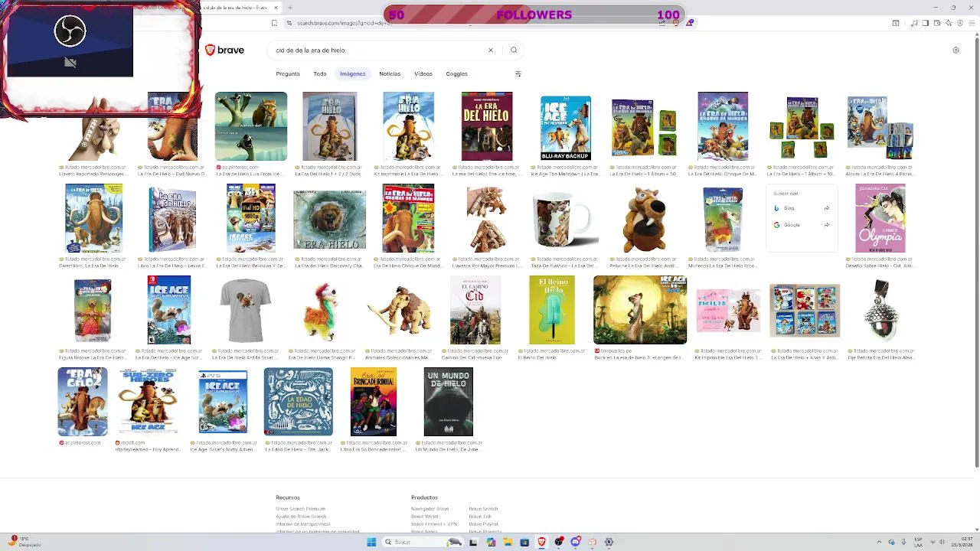The width and height of the screenshot is (980, 551).
Task: Open the search filters icon beside Goggles
Action: tap(518, 74)
